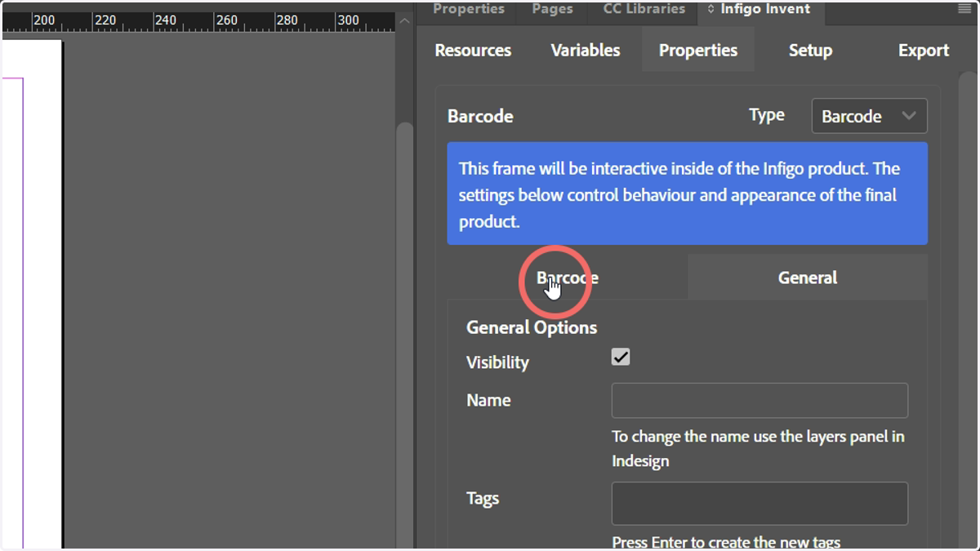The height and width of the screenshot is (551, 980).
Task: Open the Export section
Action: (x=924, y=50)
